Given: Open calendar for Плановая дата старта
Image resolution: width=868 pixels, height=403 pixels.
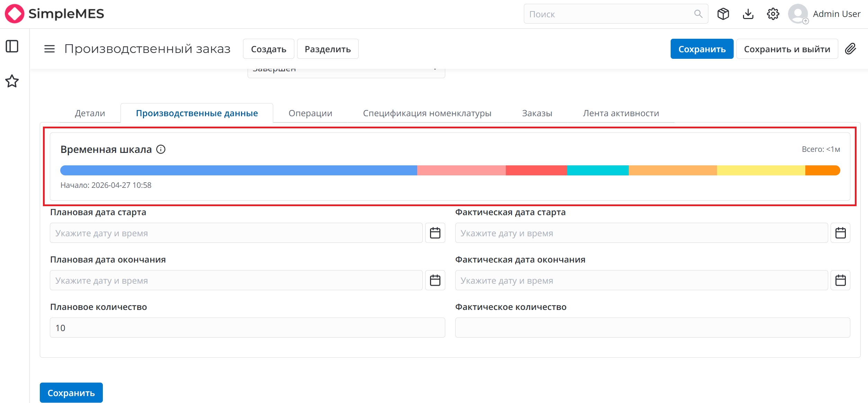Looking at the screenshot, I should point(435,233).
